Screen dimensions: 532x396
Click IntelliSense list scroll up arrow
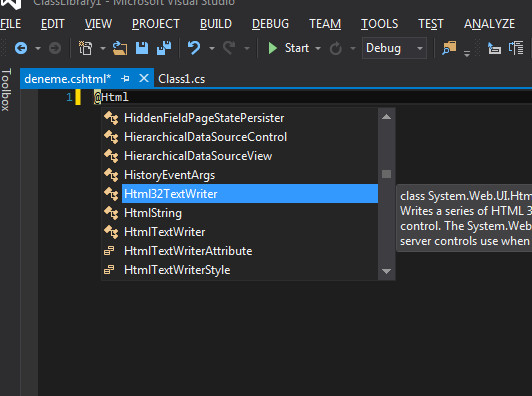pyautogui.click(x=386, y=117)
